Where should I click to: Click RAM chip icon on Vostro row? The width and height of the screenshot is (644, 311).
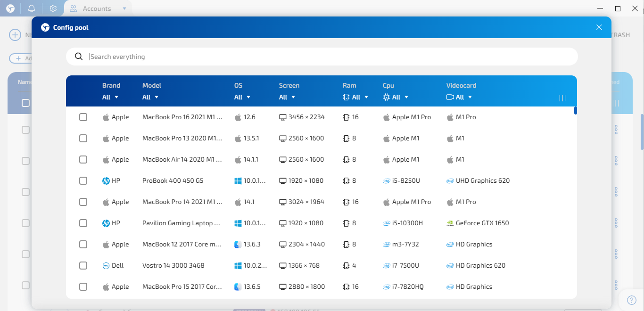pos(347,265)
